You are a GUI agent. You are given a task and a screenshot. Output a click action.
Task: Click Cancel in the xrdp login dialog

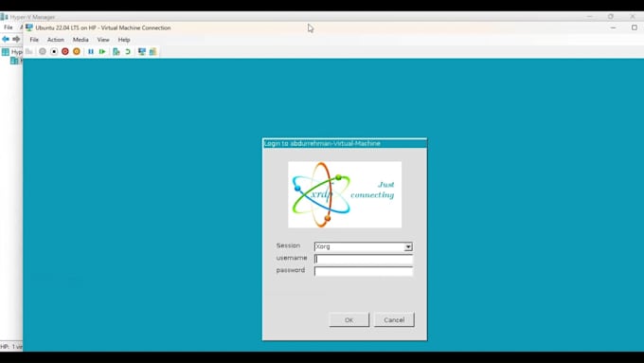tap(394, 319)
